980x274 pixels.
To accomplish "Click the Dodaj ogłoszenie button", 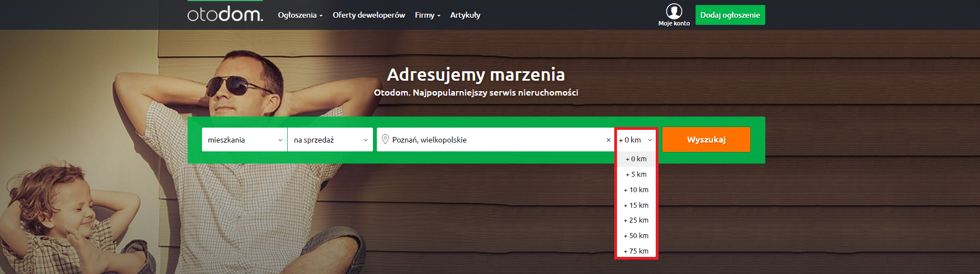I will (730, 15).
